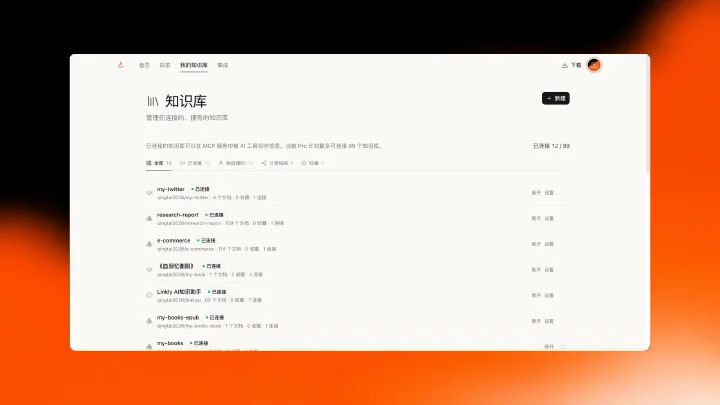720x405 pixels.
Task: Open the e-commerce knowledge base title
Action: click(x=174, y=241)
